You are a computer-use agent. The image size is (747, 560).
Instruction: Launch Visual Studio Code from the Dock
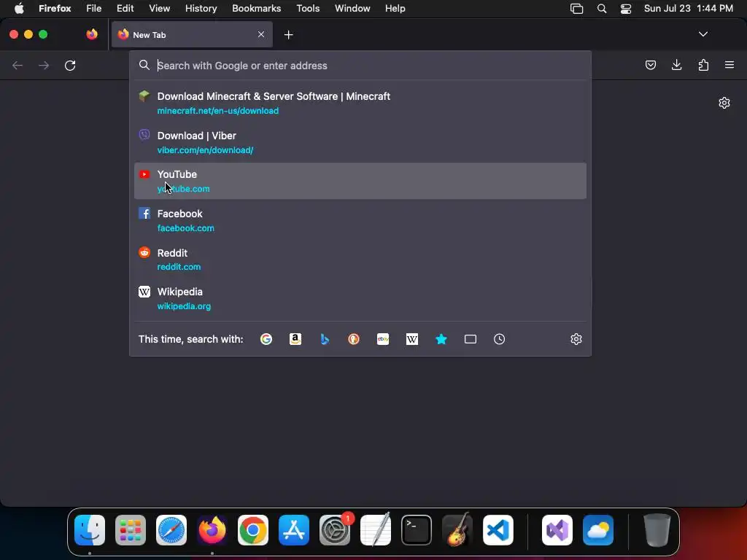tap(498, 529)
